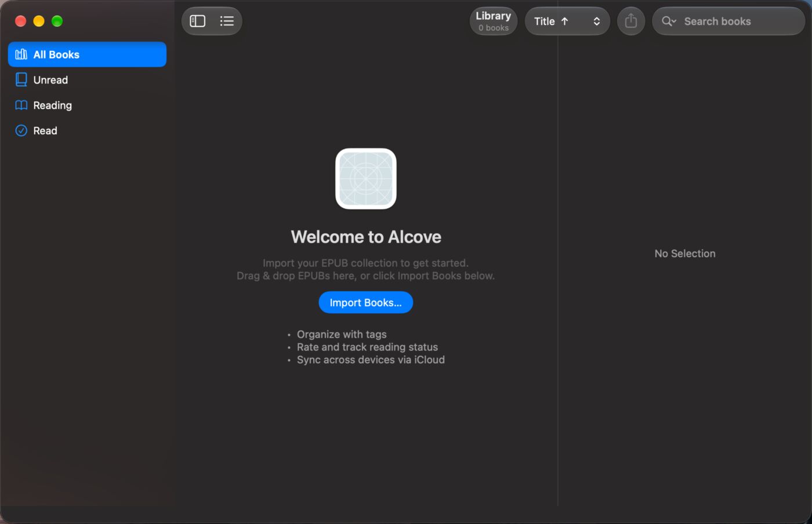The image size is (812, 524).
Task: Show Unread books category
Action: (87, 80)
